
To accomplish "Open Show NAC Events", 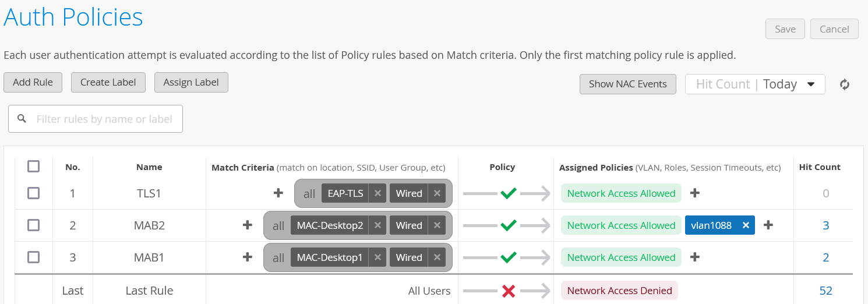I will [627, 84].
